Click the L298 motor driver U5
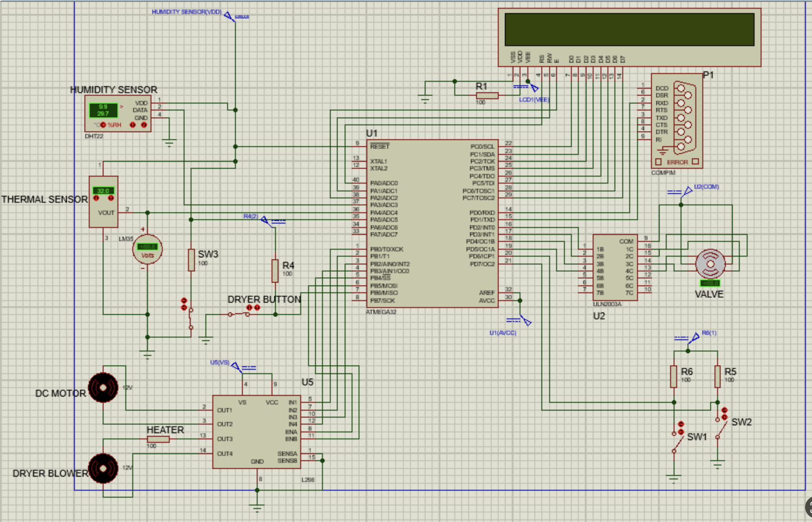 click(257, 431)
